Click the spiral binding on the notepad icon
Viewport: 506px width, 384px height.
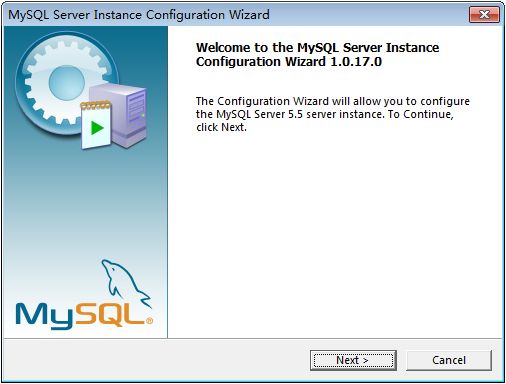coord(95,105)
